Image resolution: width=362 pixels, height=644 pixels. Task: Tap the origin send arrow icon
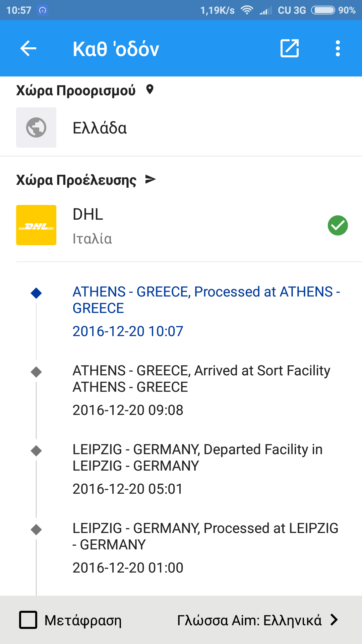tap(150, 180)
